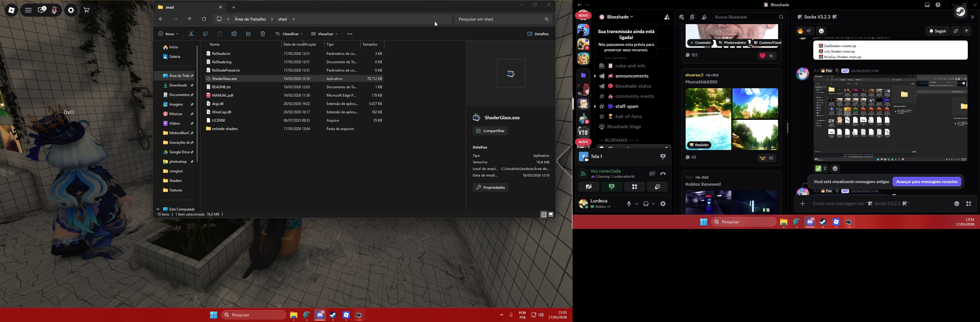Click the invite people icon beside Bloxshade
This screenshot has height=322, width=980.
click(667, 17)
